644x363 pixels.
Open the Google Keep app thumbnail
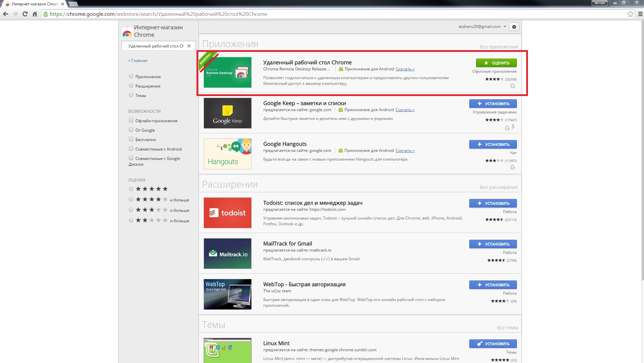pyautogui.click(x=227, y=113)
